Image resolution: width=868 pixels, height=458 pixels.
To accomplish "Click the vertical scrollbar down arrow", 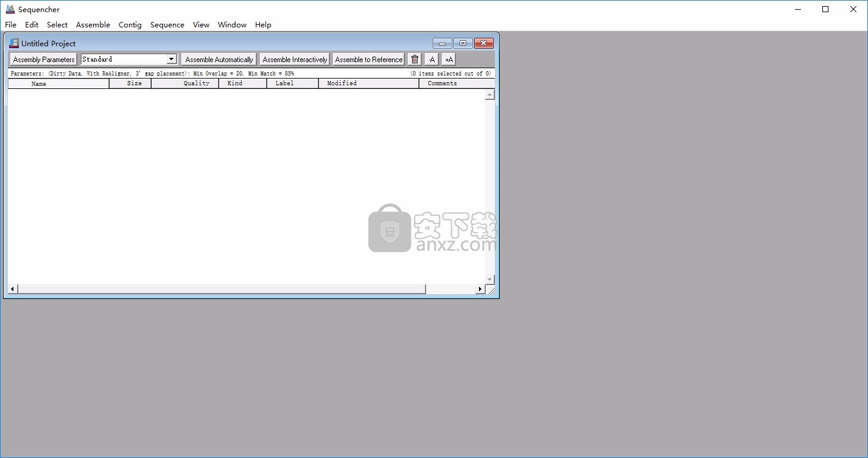I will click(490, 280).
